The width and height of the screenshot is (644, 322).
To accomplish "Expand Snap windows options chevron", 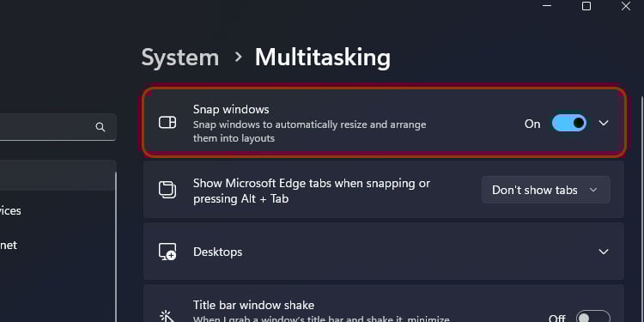I will coord(604,123).
